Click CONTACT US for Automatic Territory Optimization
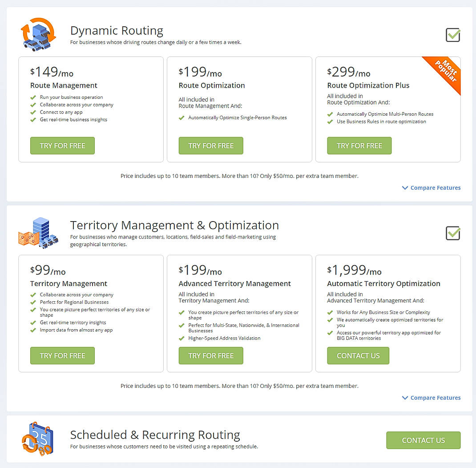The width and height of the screenshot is (476, 468). 358,355
